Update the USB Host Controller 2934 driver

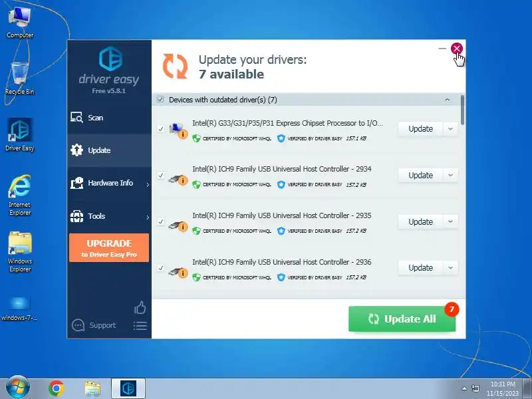coord(420,176)
